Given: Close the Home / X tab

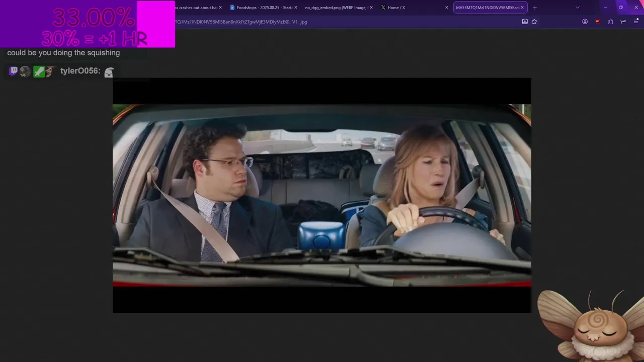Looking at the screenshot, I should point(446,8).
